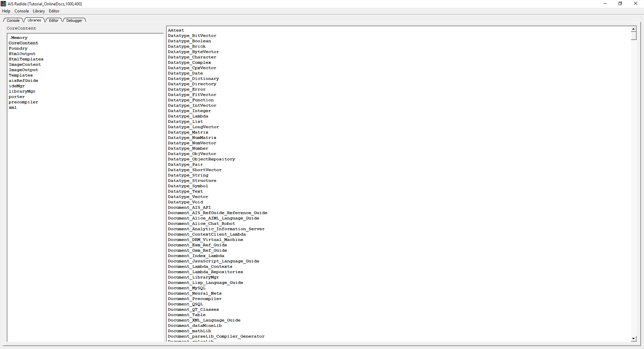Click the scrollbar up arrow
The image size is (644, 349).
tap(634, 29)
